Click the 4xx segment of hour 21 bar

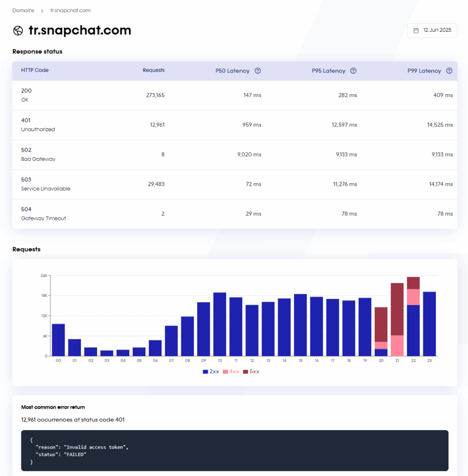397,346
